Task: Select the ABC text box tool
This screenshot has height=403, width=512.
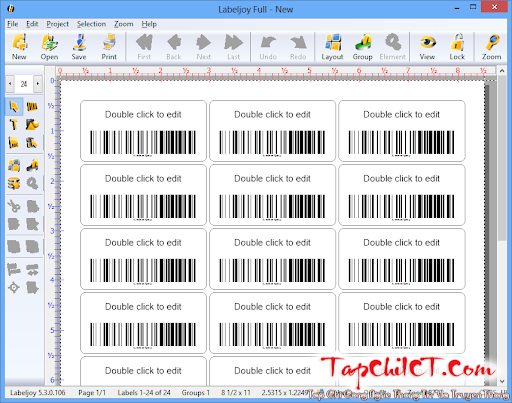Action: pos(14,143)
